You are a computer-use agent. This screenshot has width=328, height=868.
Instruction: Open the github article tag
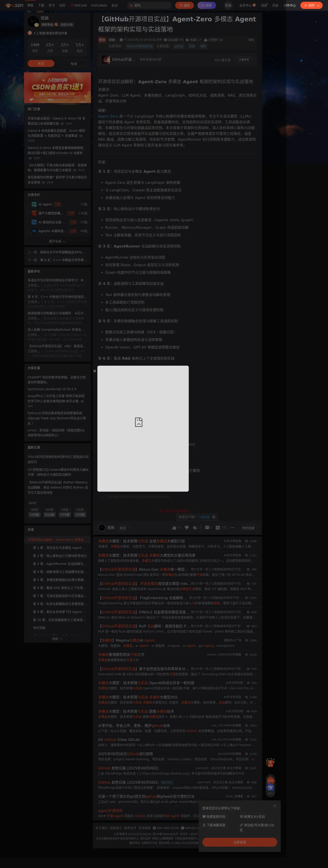[x=179, y=46]
